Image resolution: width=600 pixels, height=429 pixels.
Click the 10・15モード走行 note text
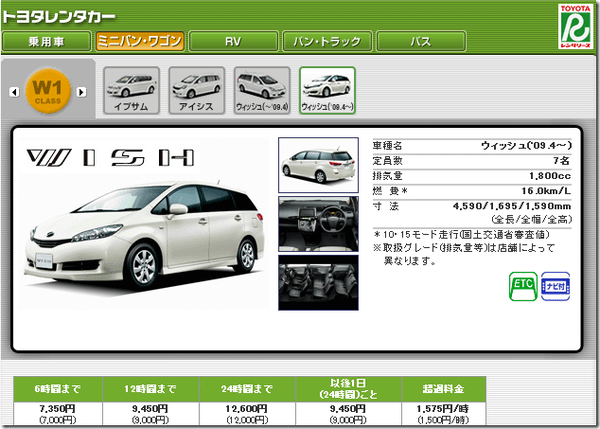tap(462, 235)
